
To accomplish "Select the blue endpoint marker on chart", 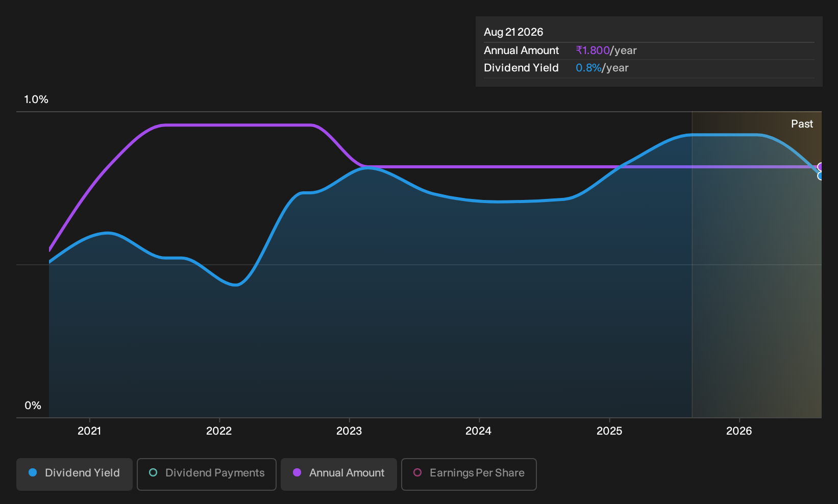I will click(821, 176).
